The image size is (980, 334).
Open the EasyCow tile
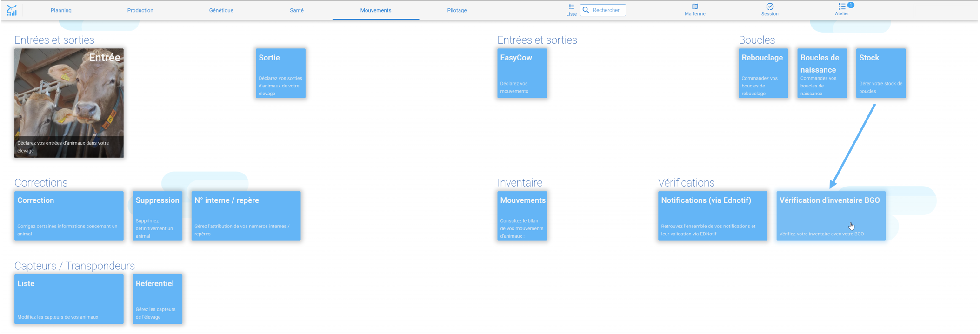coord(522,73)
